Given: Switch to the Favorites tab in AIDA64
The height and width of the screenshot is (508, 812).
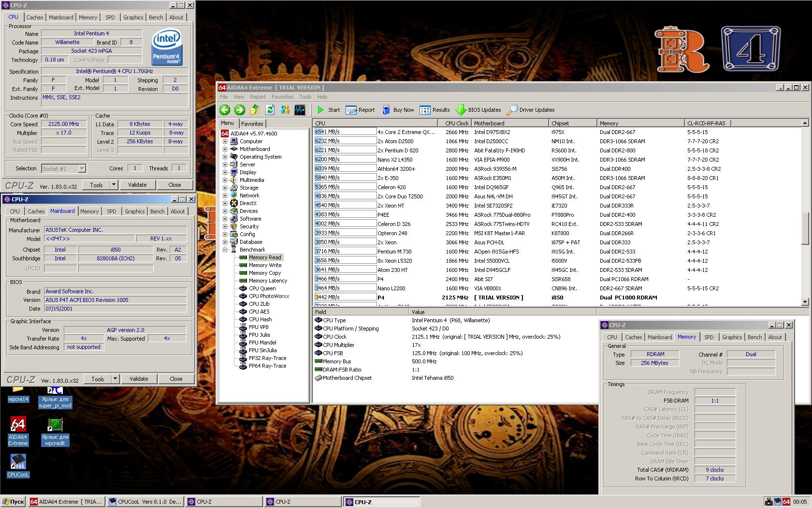Looking at the screenshot, I should pyautogui.click(x=252, y=124).
